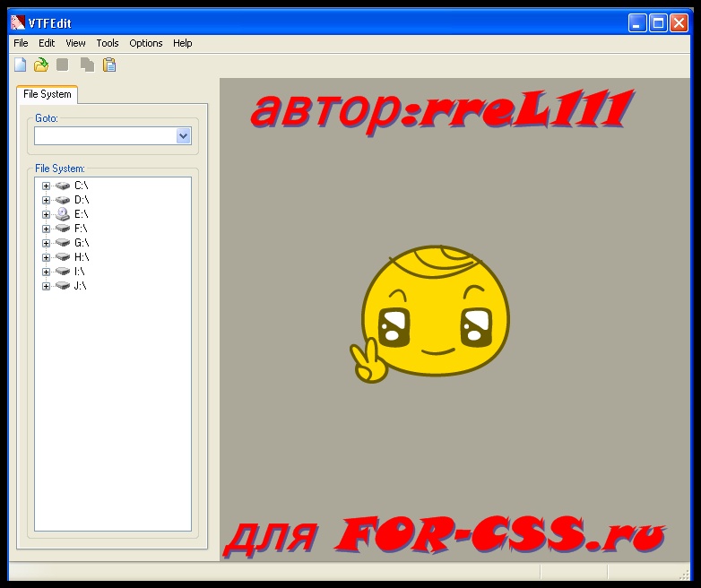
Task: Click the window resize grip corner
Action: (x=685, y=575)
